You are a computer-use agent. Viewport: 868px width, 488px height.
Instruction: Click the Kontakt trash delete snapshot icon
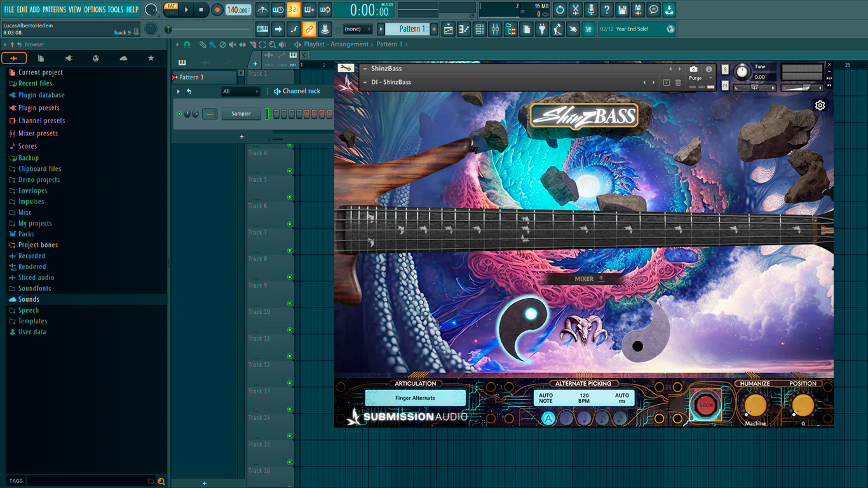[678, 83]
